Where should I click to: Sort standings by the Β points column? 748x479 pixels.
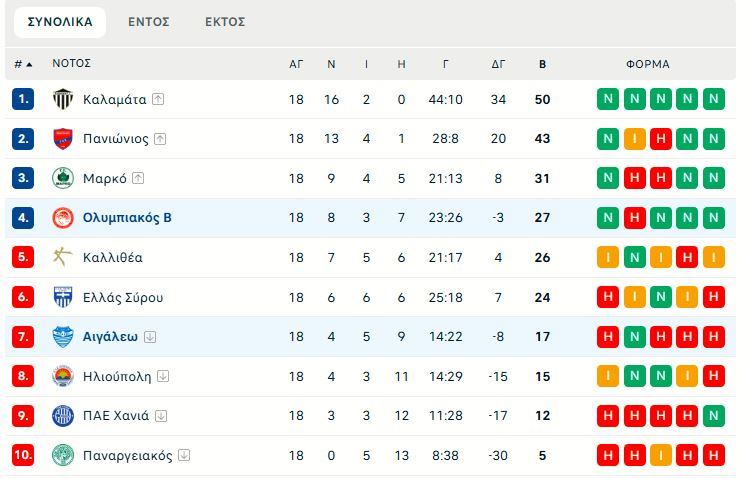(543, 64)
